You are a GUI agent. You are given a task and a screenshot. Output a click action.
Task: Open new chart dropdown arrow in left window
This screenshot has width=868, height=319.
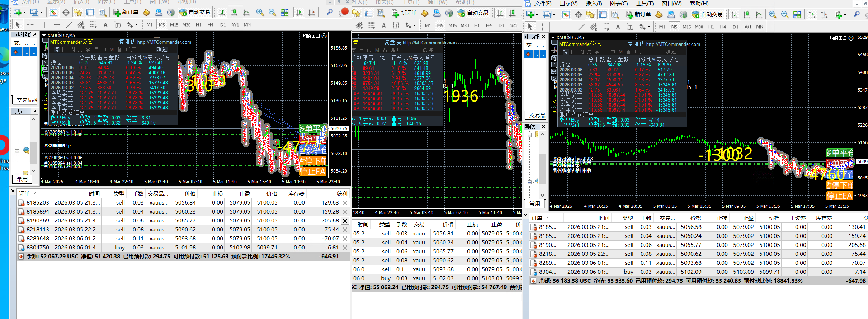(24, 13)
